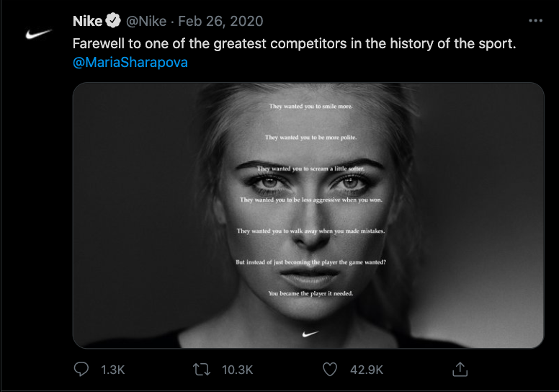Viewport: 559px width, 392px height.
Task: Click the tweet text starting with "Farewell"
Action: point(295,43)
